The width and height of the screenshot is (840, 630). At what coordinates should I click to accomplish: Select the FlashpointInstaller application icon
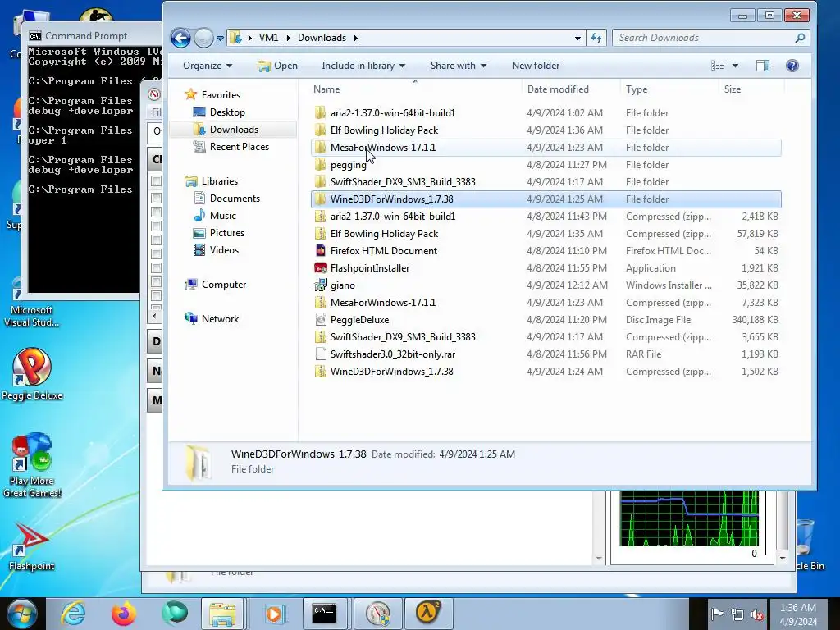[321, 268]
